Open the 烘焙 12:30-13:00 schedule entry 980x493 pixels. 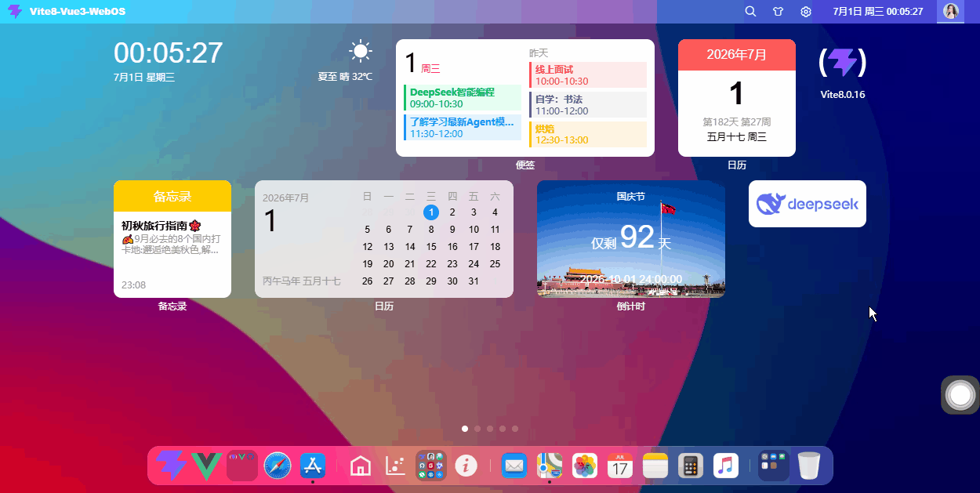588,135
